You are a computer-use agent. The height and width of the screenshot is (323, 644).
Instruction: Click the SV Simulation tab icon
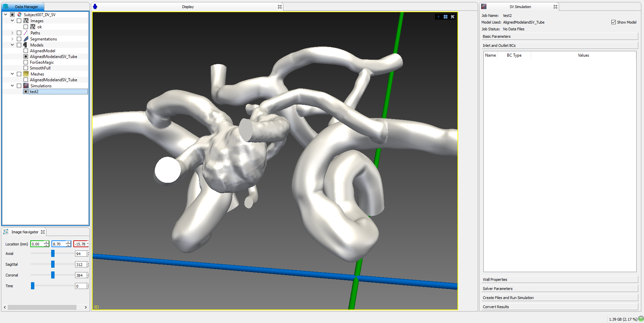point(484,6)
